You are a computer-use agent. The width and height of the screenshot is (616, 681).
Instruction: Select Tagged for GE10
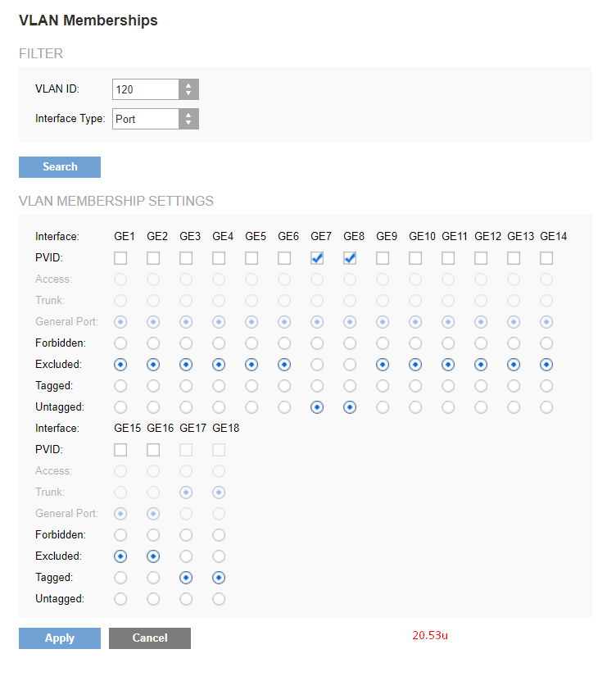click(x=415, y=386)
